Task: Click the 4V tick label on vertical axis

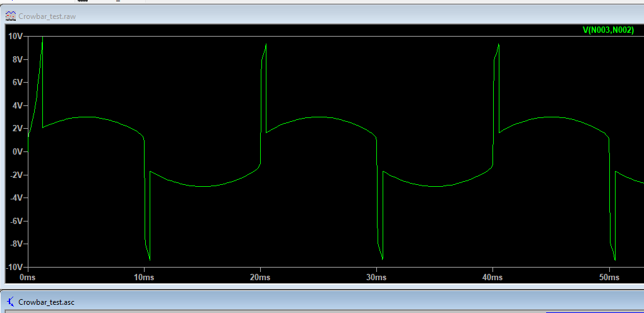Action: point(17,105)
